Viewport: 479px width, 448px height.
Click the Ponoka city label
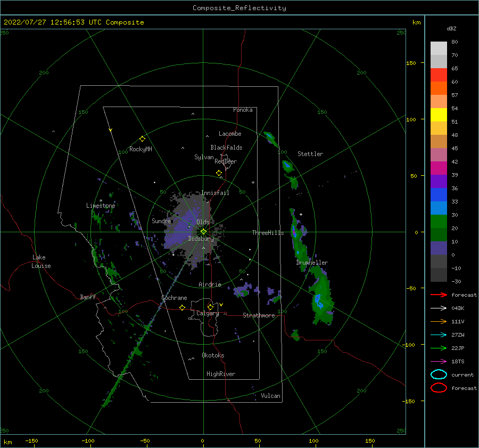243,110
